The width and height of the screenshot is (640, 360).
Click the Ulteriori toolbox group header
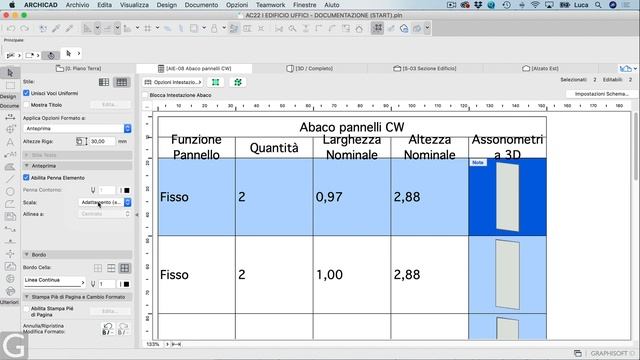click(x=9, y=302)
